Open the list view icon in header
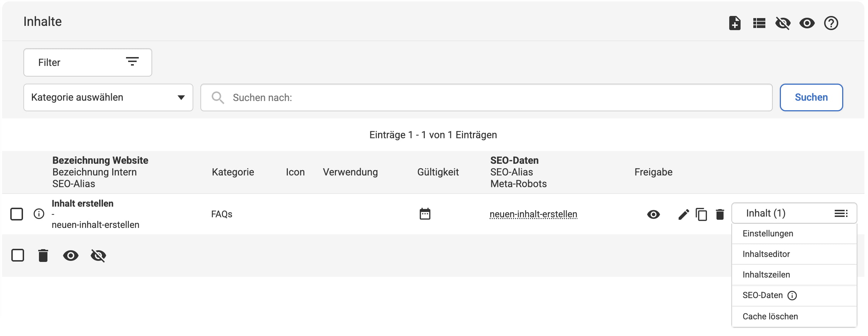Image resolution: width=868 pixels, height=336 pixels. pyautogui.click(x=759, y=23)
